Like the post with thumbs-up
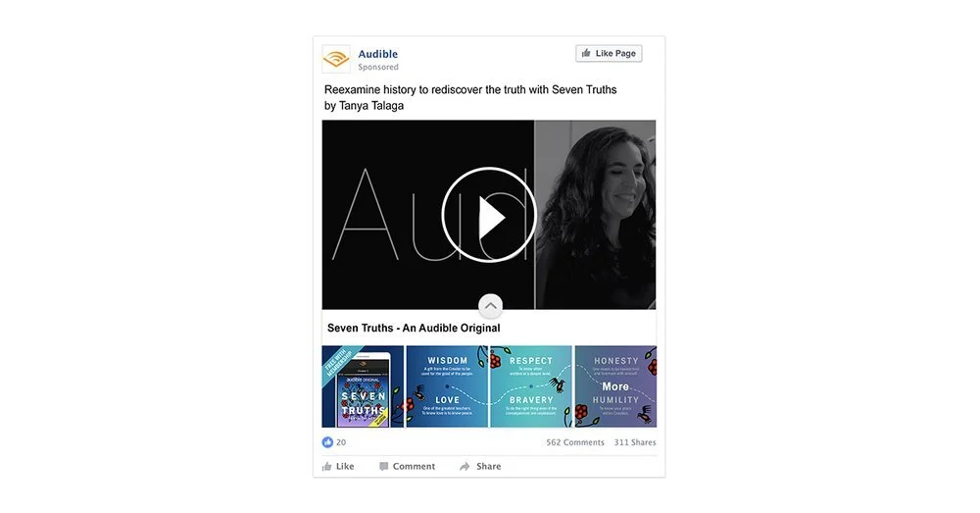The width and height of the screenshot is (980, 513). (338, 466)
